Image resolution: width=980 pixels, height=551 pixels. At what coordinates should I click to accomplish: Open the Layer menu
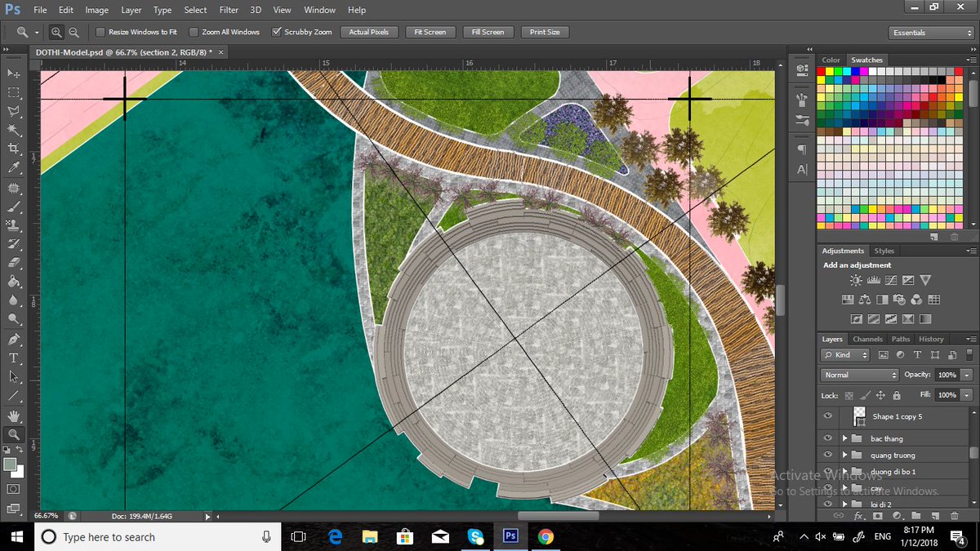tap(131, 10)
